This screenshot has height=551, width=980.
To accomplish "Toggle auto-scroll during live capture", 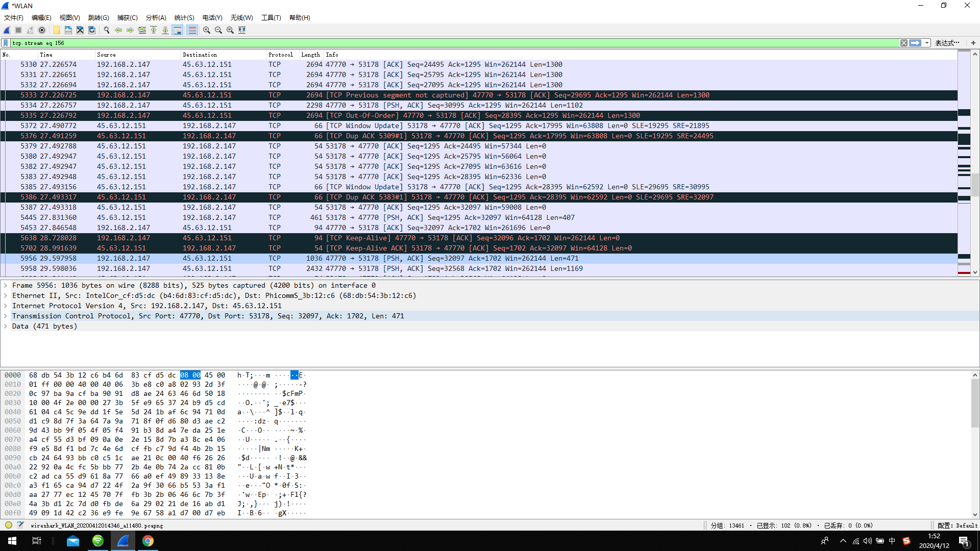I will coord(178,30).
